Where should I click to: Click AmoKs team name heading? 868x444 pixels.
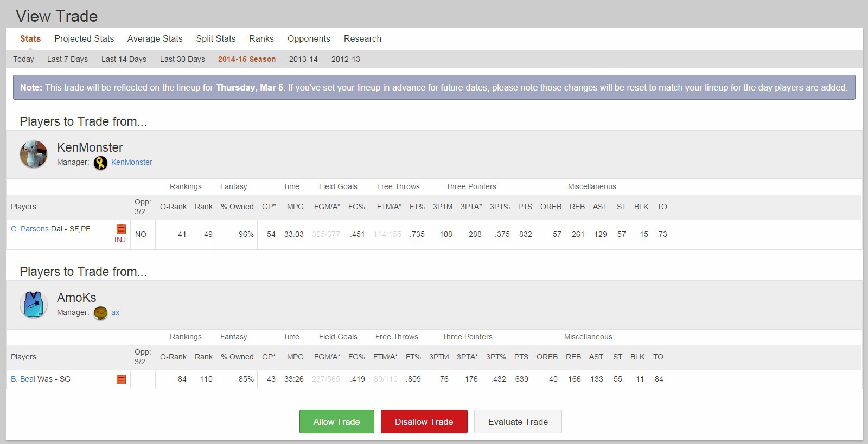[76, 298]
